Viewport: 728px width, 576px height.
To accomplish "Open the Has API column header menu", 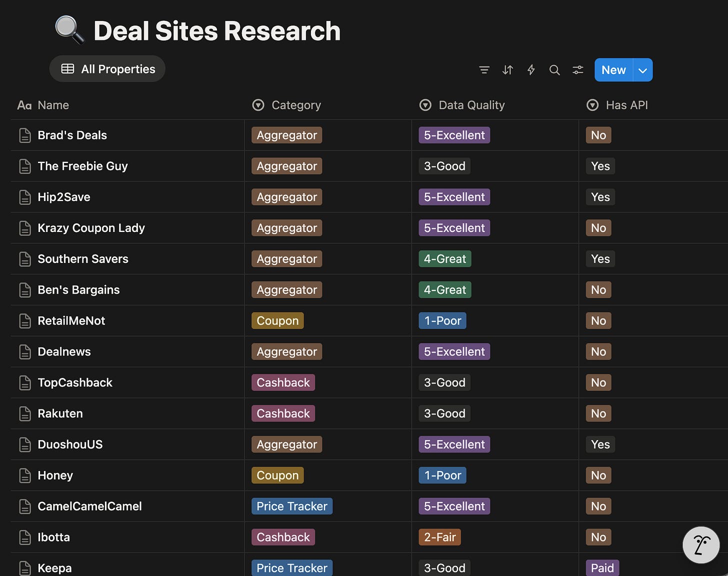I will (617, 105).
